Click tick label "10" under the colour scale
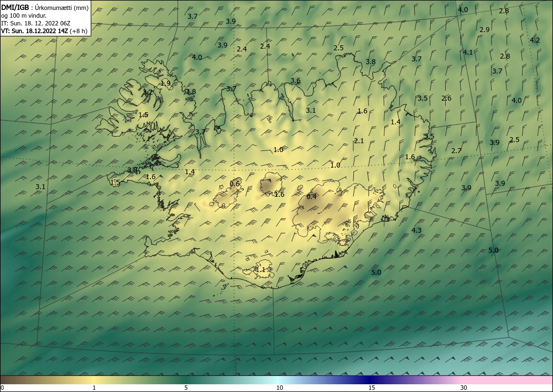The image size is (553, 392). click(279, 388)
